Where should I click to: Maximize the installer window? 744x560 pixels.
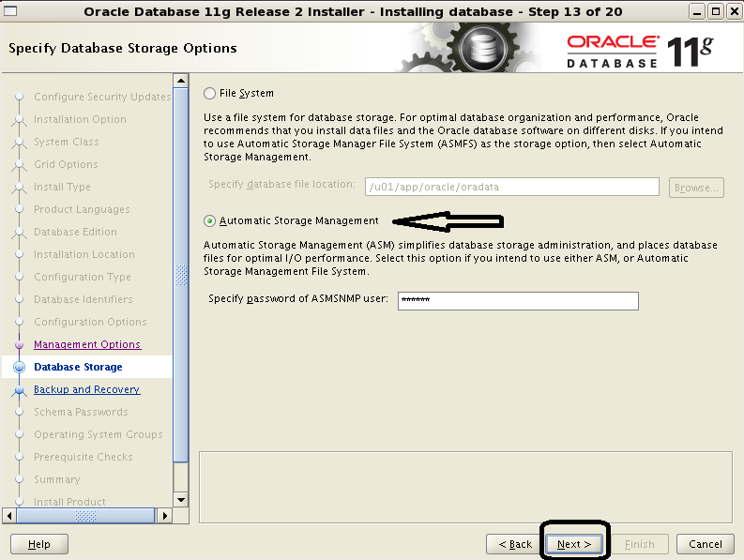(714, 11)
